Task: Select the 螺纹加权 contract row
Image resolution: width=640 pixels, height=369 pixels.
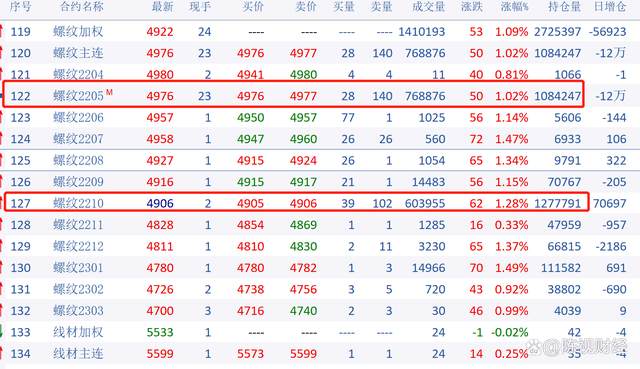Action: 320,31
